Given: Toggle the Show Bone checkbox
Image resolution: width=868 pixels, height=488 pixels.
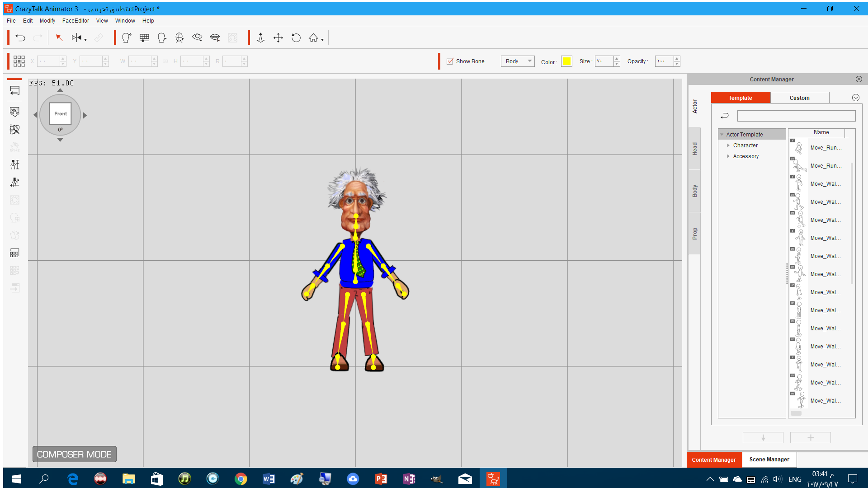Looking at the screenshot, I should (450, 61).
